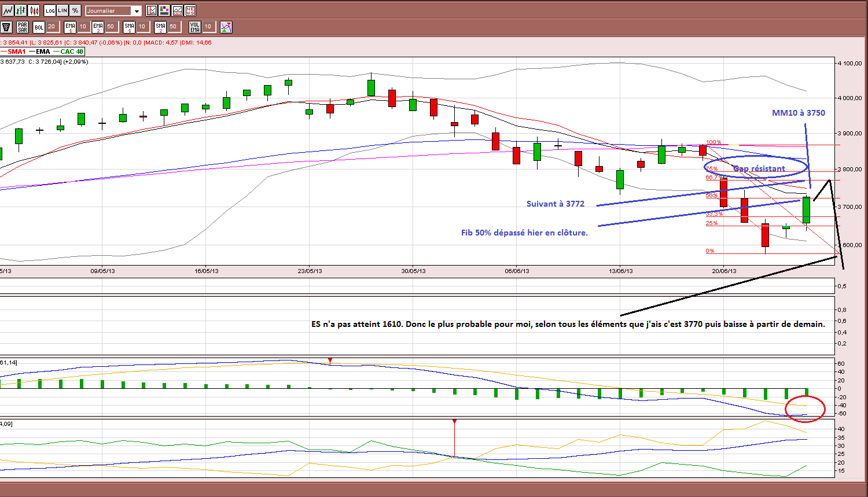Screen dimensions: 868x497
Task: Toggle the VOL EMA indicator
Action: coord(195,27)
